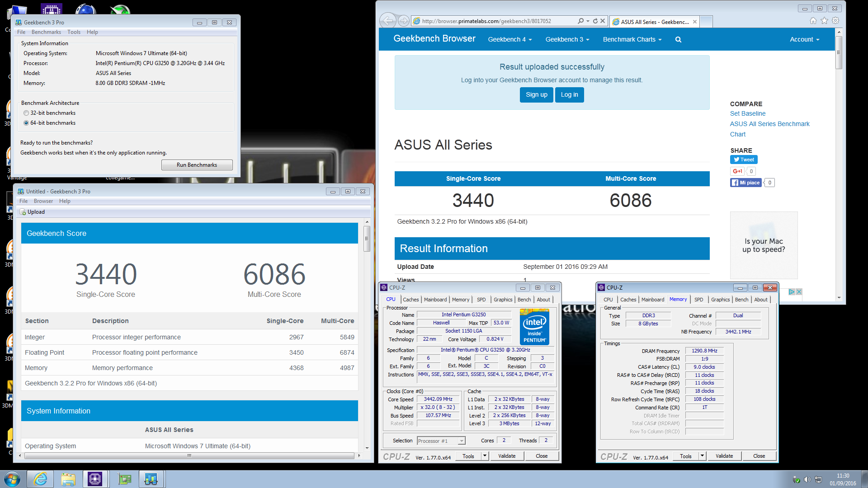This screenshot has height=488, width=868.
Task: Click the Facebook Mi piace button
Action: click(x=746, y=183)
